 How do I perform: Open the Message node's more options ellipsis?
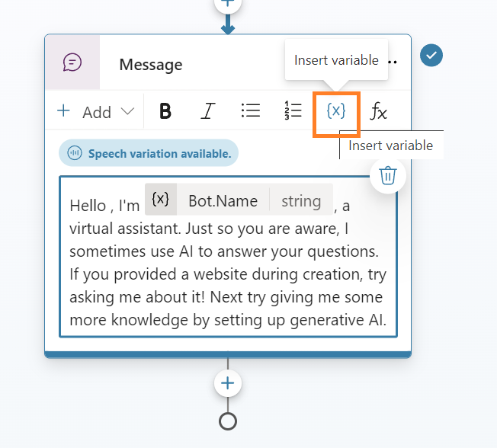click(x=393, y=61)
